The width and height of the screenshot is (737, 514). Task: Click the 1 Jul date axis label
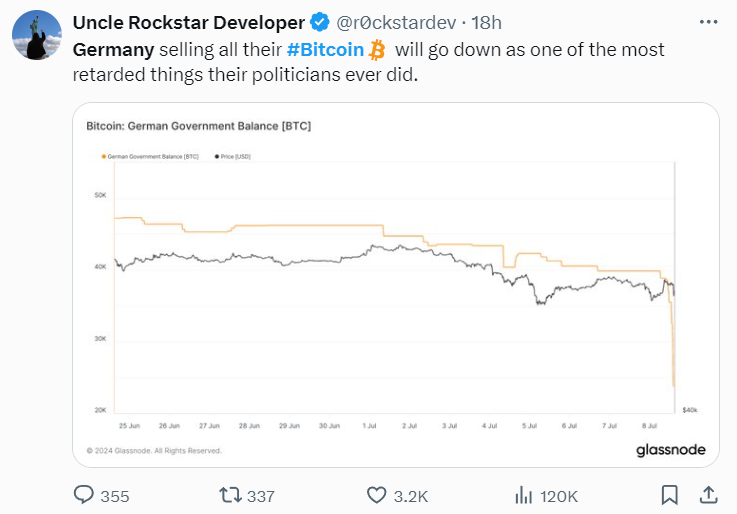pos(369,426)
